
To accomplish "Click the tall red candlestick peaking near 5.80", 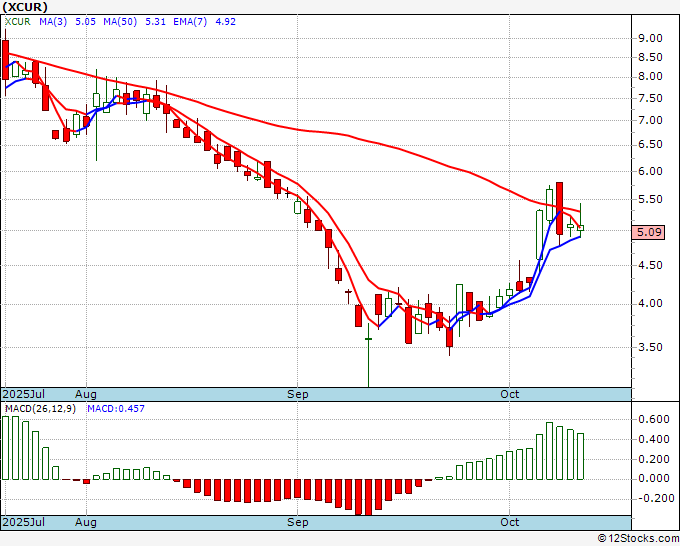I will 559,209.
